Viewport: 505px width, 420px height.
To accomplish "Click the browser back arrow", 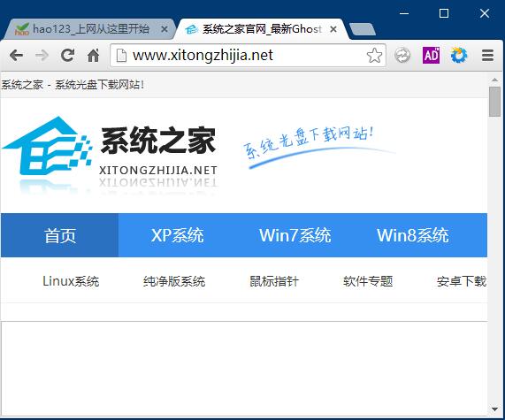I will (x=16, y=56).
